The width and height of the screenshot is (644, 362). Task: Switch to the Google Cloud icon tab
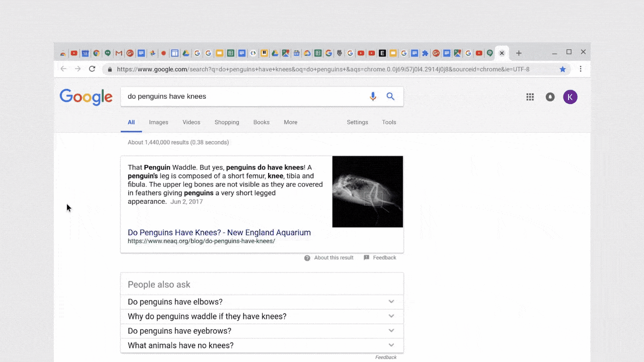(x=307, y=53)
